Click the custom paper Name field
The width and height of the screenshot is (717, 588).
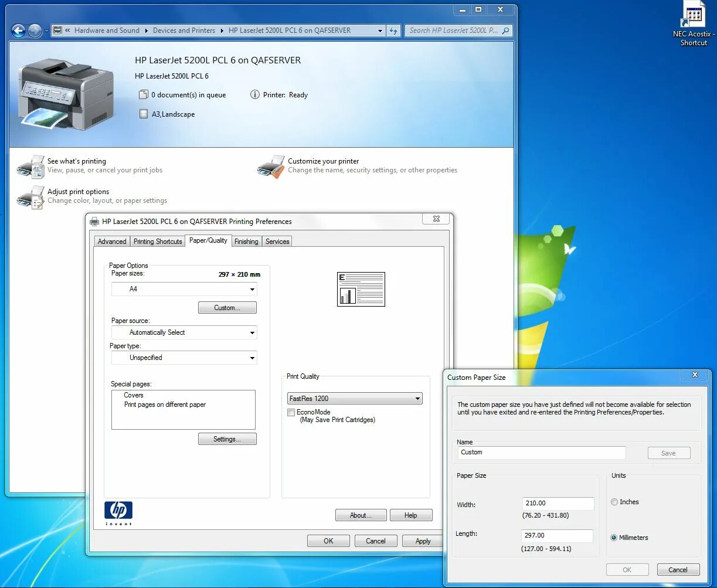pyautogui.click(x=542, y=453)
